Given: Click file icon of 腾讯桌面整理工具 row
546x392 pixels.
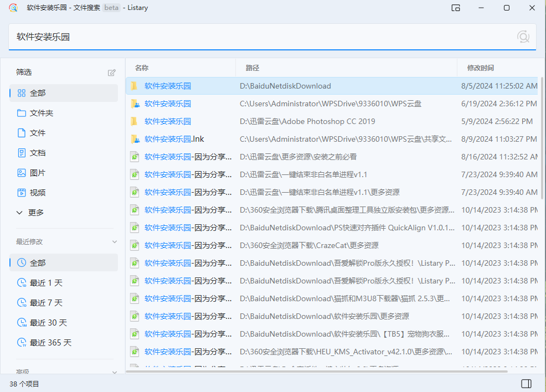Looking at the screenshot, I should pos(135,210).
